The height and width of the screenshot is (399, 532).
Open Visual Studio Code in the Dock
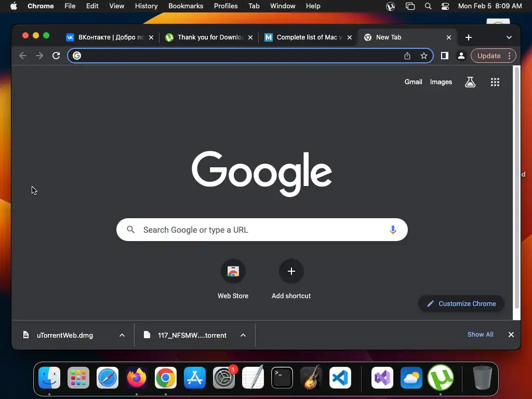pos(340,378)
